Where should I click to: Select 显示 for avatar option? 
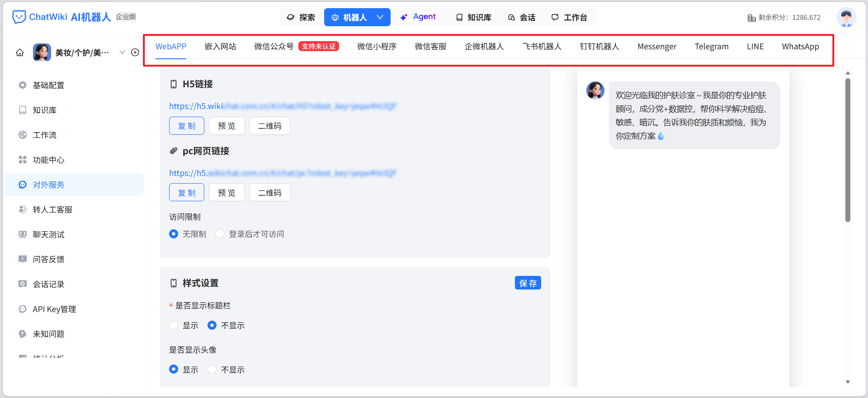tap(174, 369)
